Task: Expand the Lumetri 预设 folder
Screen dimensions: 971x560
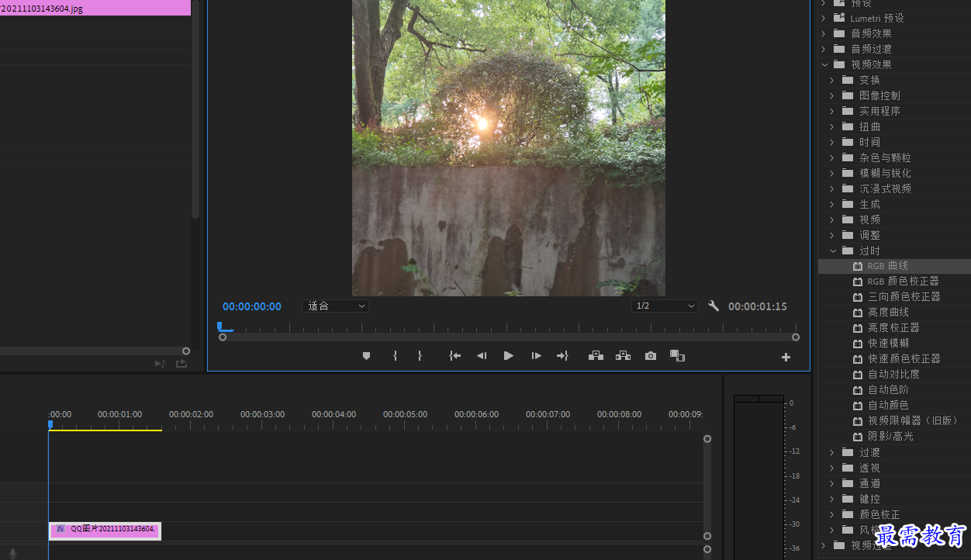Action: pyautogui.click(x=824, y=18)
